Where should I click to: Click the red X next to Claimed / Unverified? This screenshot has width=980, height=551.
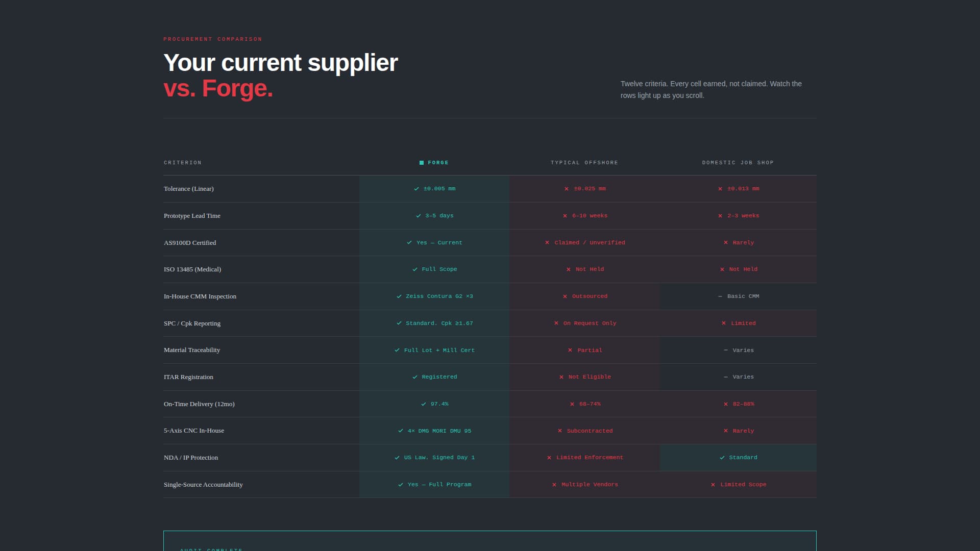(x=546, y=242)
